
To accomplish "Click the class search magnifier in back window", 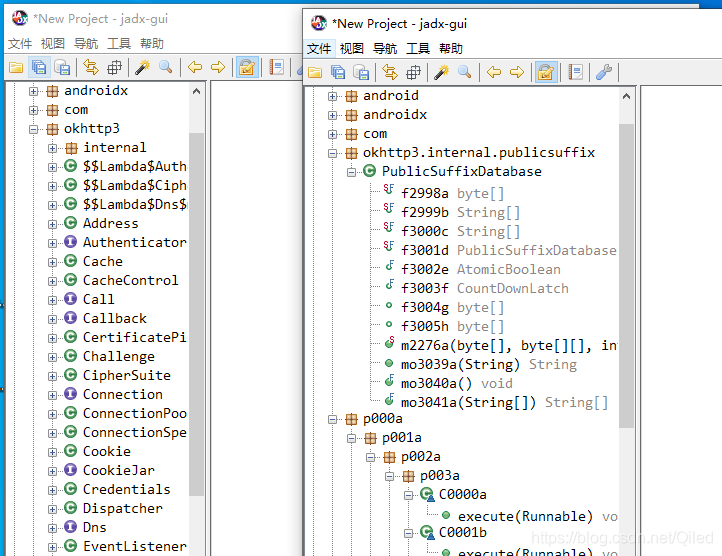I will pyautogui.click(x=165, y=68).
